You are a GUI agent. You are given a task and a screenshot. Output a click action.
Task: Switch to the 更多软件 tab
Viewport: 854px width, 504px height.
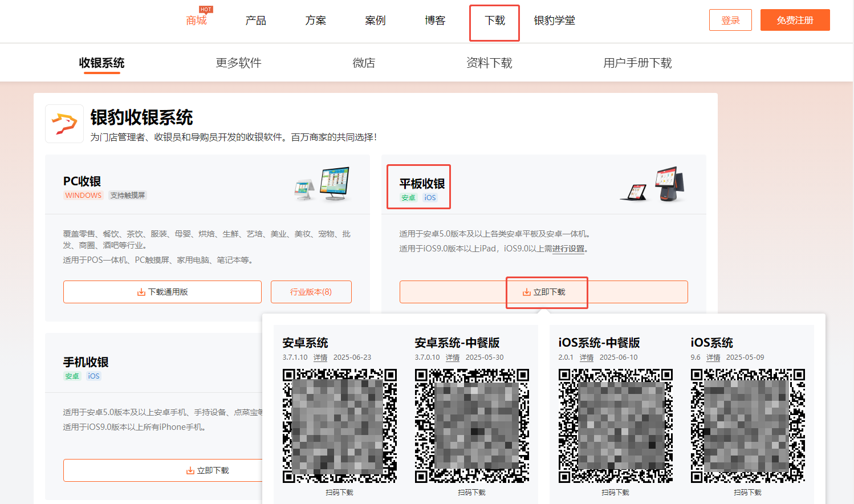pyautogui.click(x=238, y=63)
